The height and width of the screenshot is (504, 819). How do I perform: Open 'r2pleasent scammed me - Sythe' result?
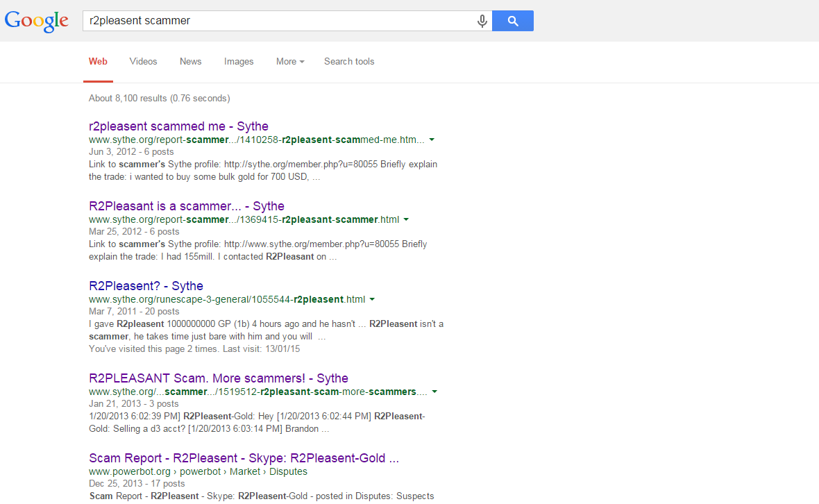pyautogui.click(x=178, y=126)
